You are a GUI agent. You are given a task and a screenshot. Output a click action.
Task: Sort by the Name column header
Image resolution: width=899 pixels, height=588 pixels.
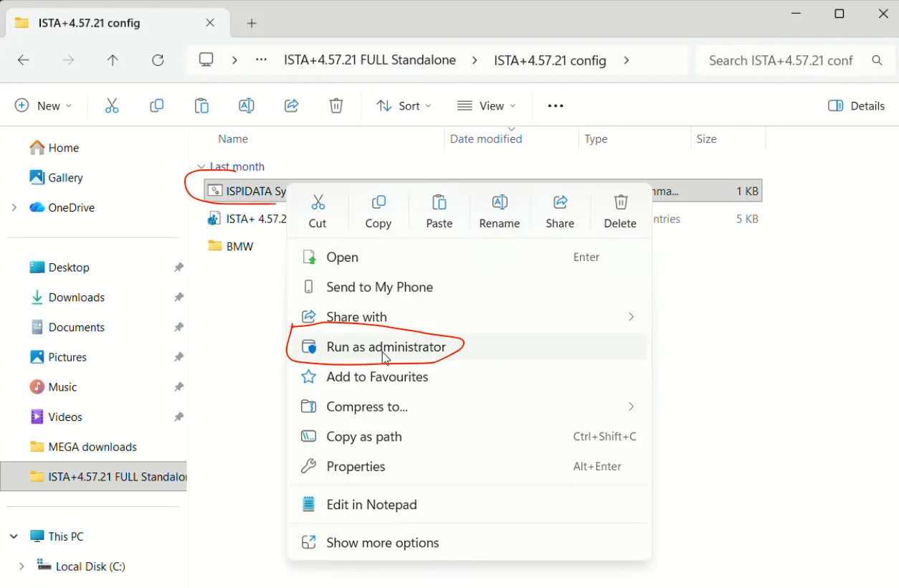233,139
